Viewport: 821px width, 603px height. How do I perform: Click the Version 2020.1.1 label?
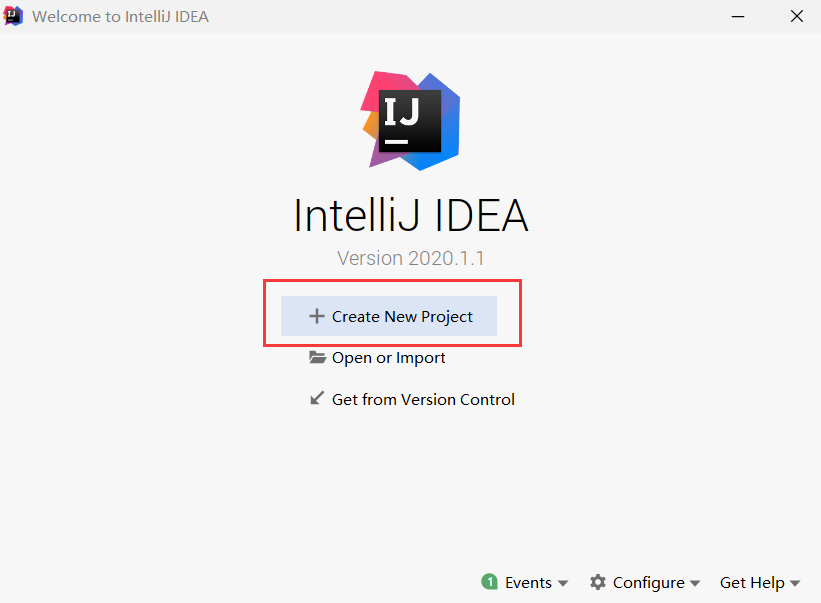point(410,257)
